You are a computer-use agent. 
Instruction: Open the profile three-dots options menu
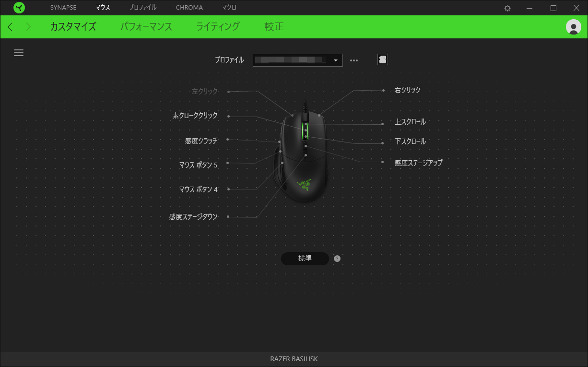click(354, 60)
